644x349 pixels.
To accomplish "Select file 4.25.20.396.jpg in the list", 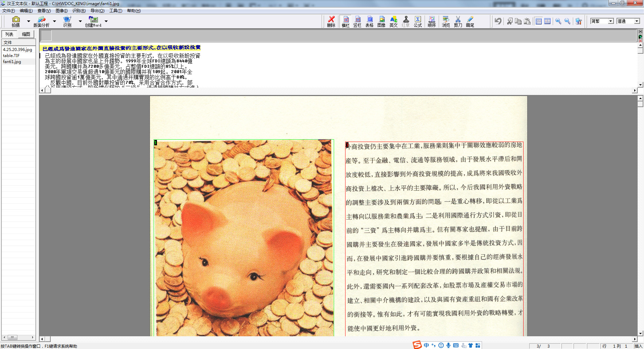I will coord(17,50).
